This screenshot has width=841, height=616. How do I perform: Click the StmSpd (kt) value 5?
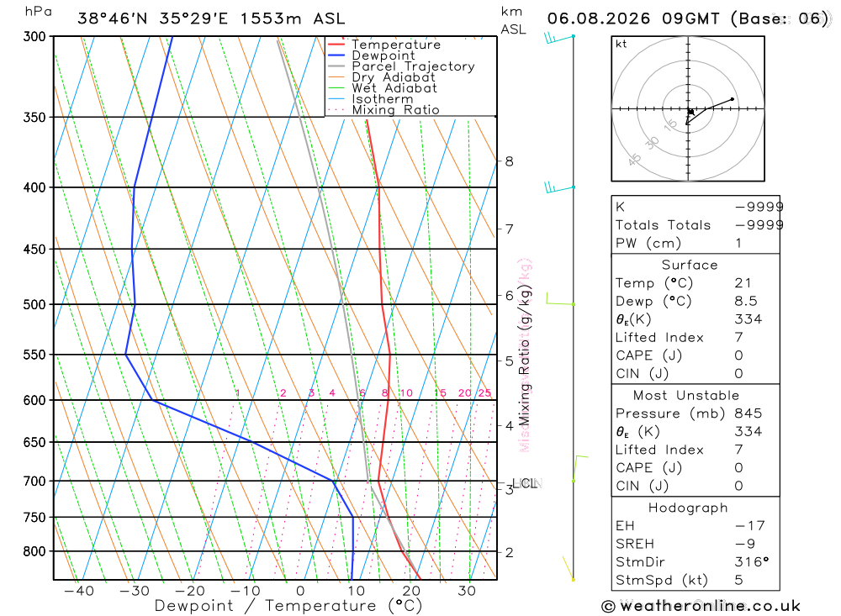coord(739,580)
